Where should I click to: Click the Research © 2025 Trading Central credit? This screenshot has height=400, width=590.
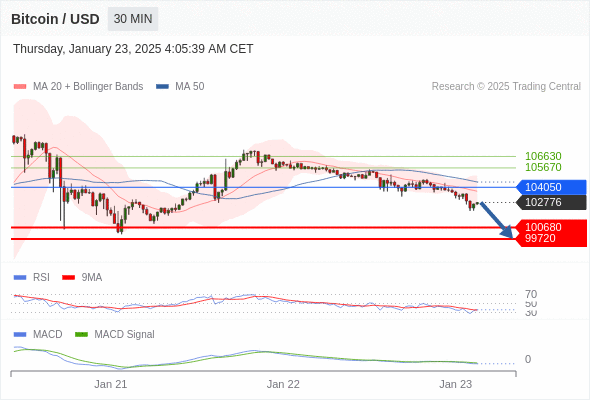(x=506, y=87)
